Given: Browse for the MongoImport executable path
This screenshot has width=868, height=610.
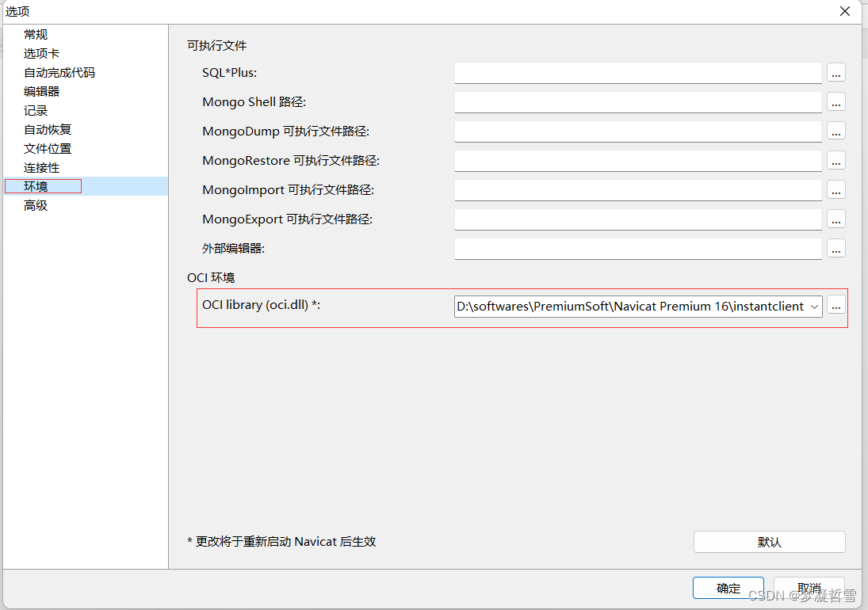Looking at the screenshot, I should tap(836, 189).
